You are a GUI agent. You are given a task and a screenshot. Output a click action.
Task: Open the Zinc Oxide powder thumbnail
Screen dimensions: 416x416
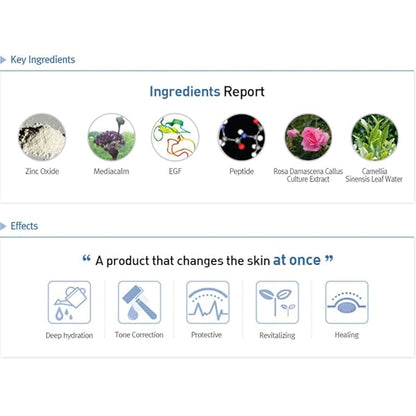point(42,137)
